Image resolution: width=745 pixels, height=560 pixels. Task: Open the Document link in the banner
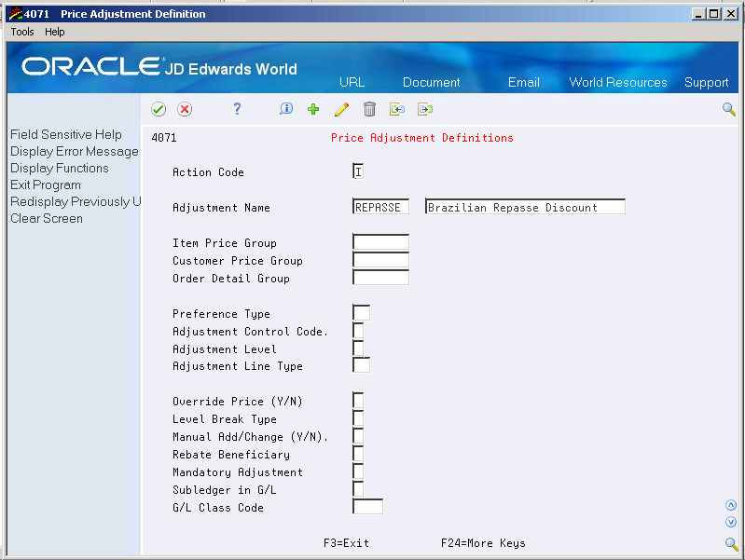point(432,82)
